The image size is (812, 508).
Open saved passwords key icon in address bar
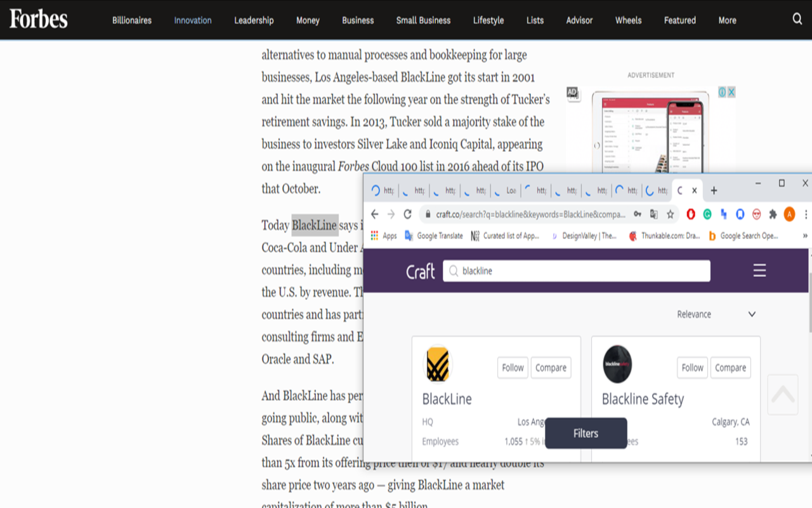pos(638,215)
